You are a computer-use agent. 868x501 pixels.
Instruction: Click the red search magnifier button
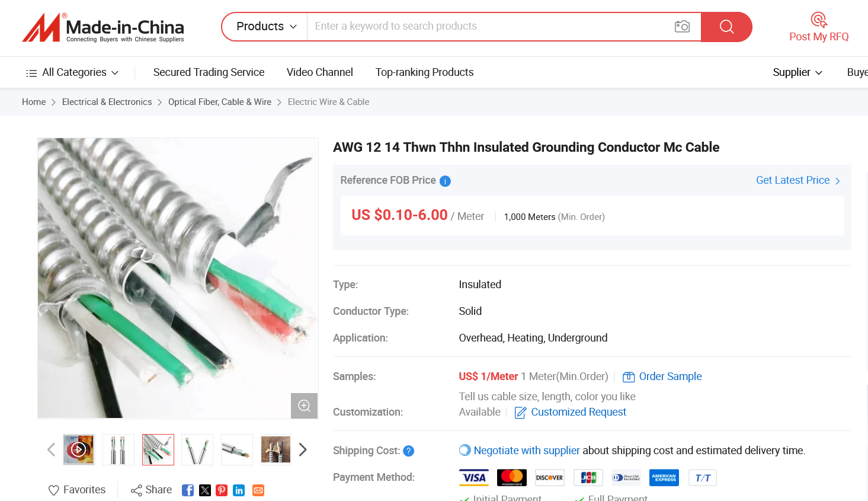pos(726,27)
